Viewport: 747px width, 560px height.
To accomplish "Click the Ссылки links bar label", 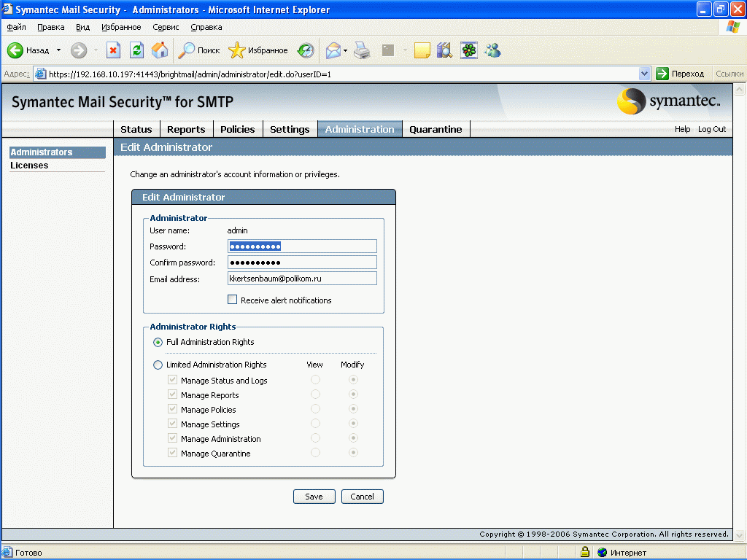I will point(729,74).
